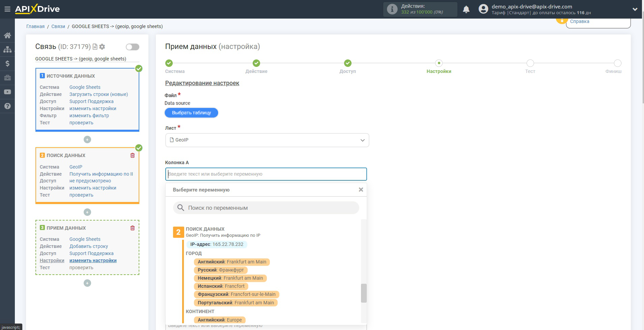Open the Лист dropdown with GeoIP
644x330 pixels.
(x=267, y=140)
